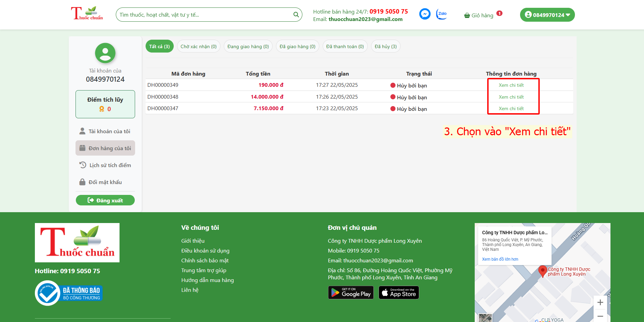Open Đổi mật khẩu menu item

(105, 182)
